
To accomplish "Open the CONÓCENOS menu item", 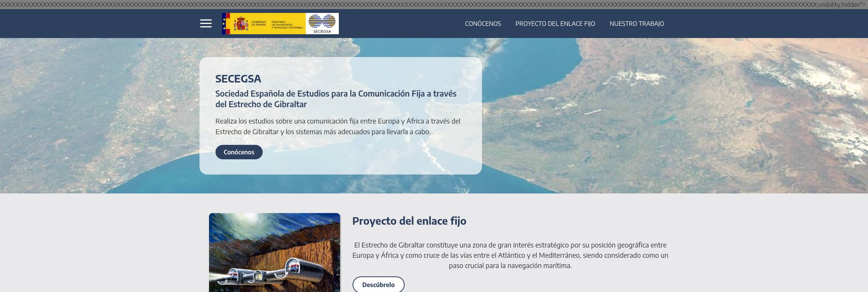I will click(x=483, y=24).
